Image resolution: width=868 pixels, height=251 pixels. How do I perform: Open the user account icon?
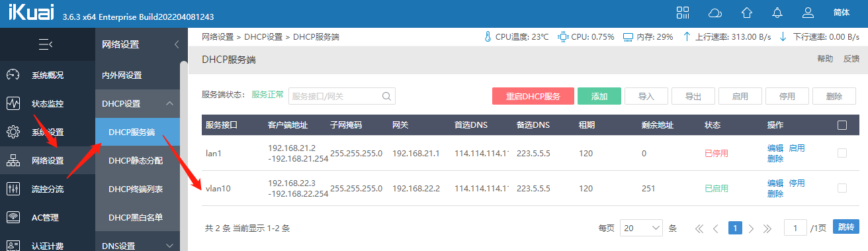(808, 13)
